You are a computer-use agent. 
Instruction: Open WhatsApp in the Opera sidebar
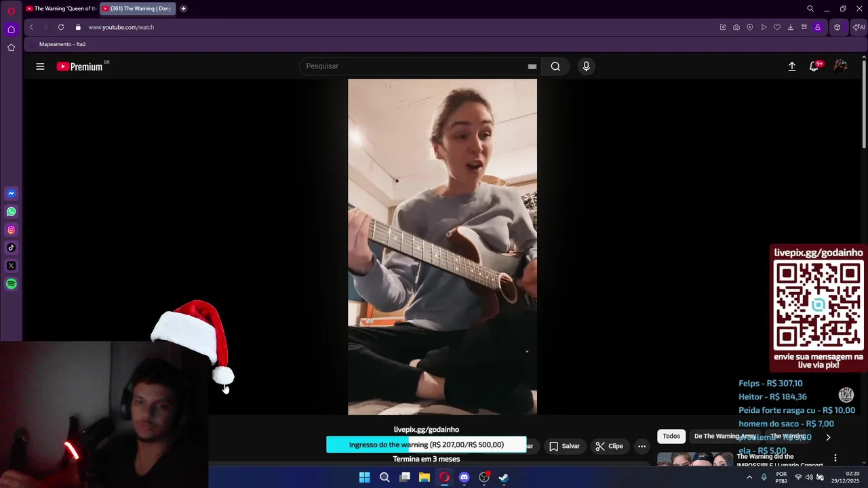[x=11, y=211]
